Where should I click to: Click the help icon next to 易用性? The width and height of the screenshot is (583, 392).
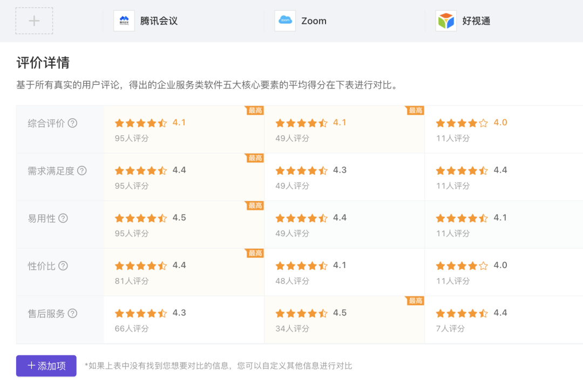click(x=64, y=218)
